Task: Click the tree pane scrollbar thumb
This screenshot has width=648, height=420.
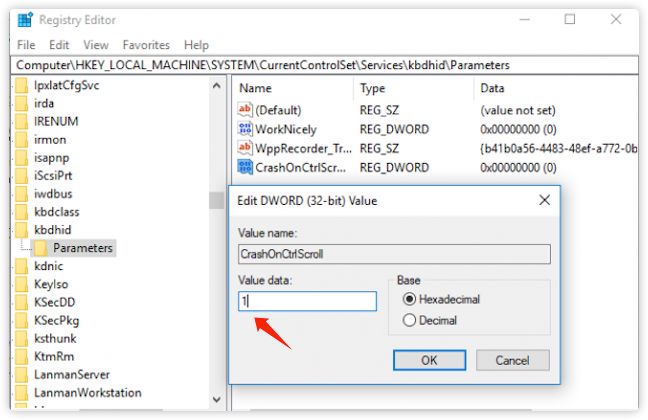Action: click(217, 200)
